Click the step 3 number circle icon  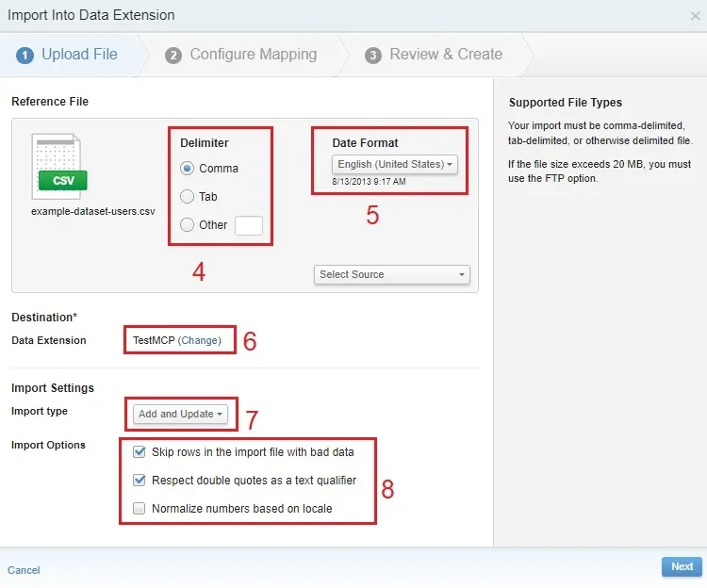[373, 55]
